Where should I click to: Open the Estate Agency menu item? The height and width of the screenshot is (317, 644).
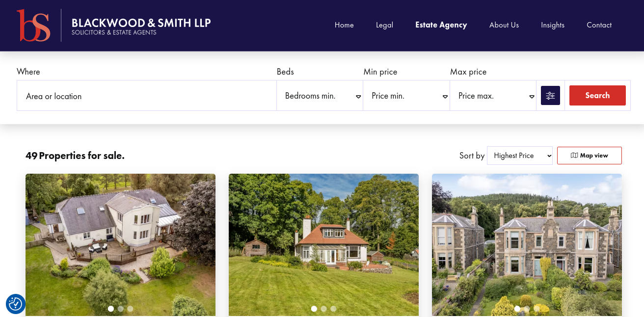click(441, 25)
